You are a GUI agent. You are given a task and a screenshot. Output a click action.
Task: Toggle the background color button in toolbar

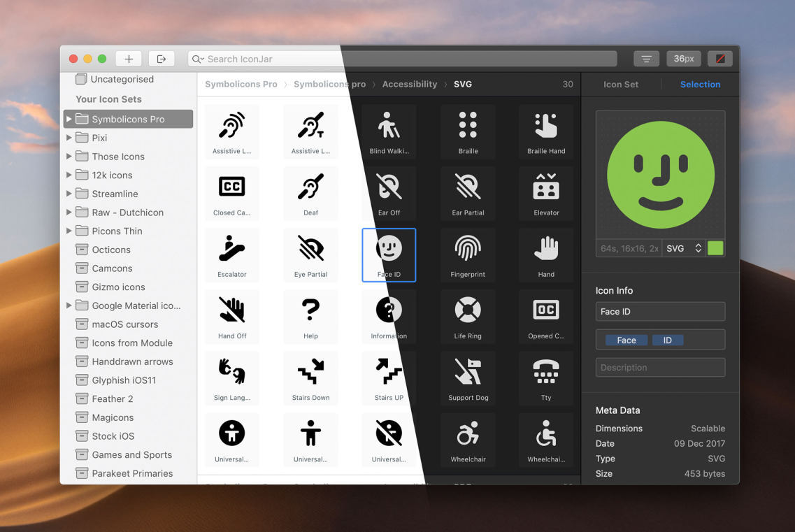(x=720, y=59)
